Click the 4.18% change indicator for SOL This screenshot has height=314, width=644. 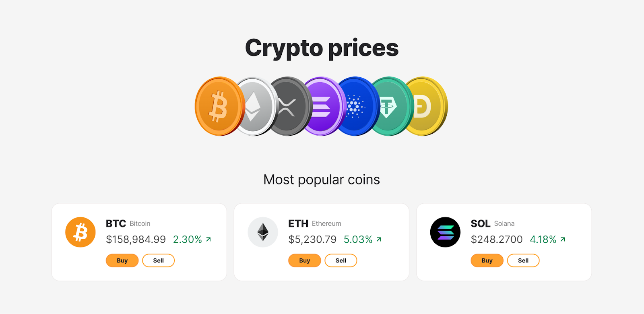coord(543,240)
